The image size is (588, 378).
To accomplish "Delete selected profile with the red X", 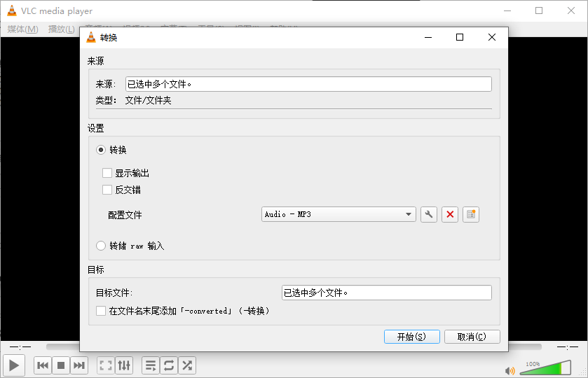I will [x=450, y=215].
